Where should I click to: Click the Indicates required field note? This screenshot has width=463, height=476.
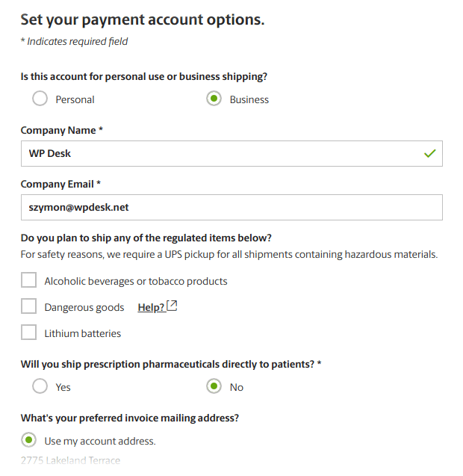[75, 41]
